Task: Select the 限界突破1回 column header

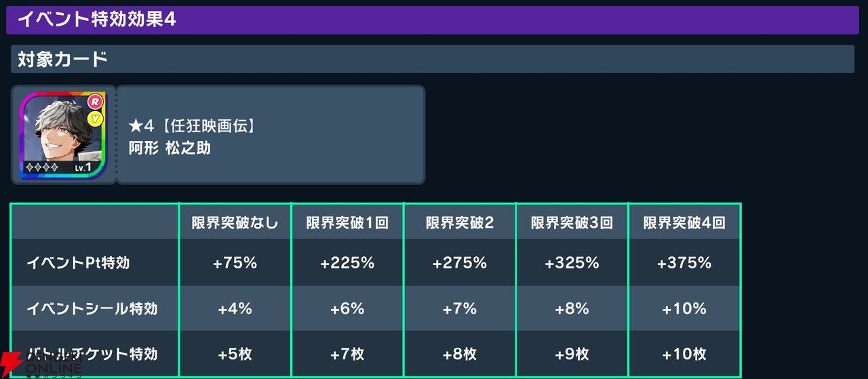Action: click(347, 223)
